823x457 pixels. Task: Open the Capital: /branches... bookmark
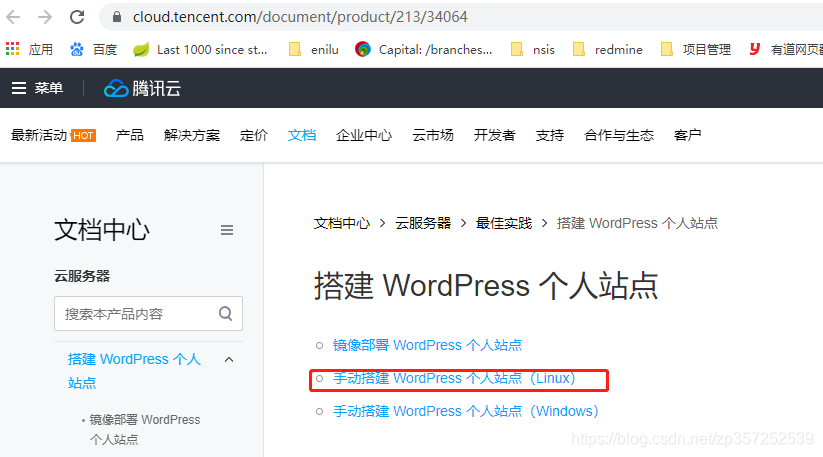pos(424,50)
